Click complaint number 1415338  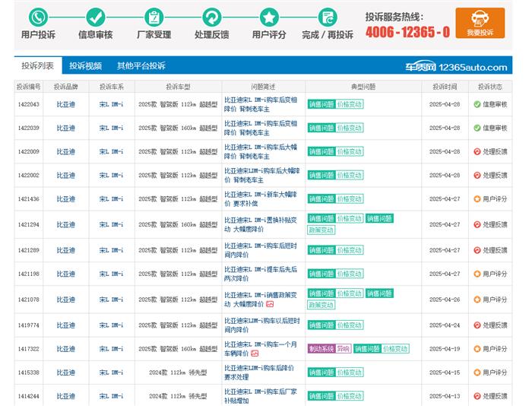29,373
